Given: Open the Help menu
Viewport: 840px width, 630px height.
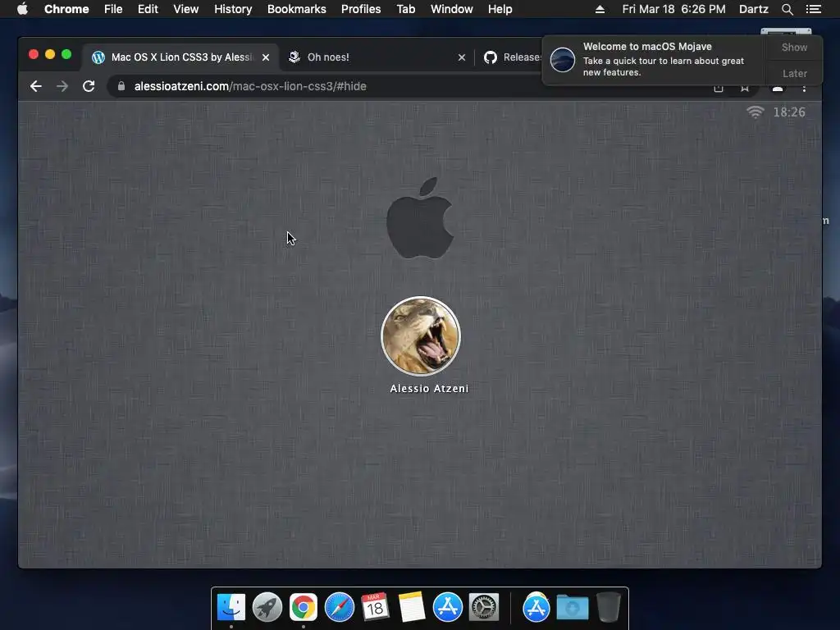Looking at the screenshot, I should coord(500,9).
